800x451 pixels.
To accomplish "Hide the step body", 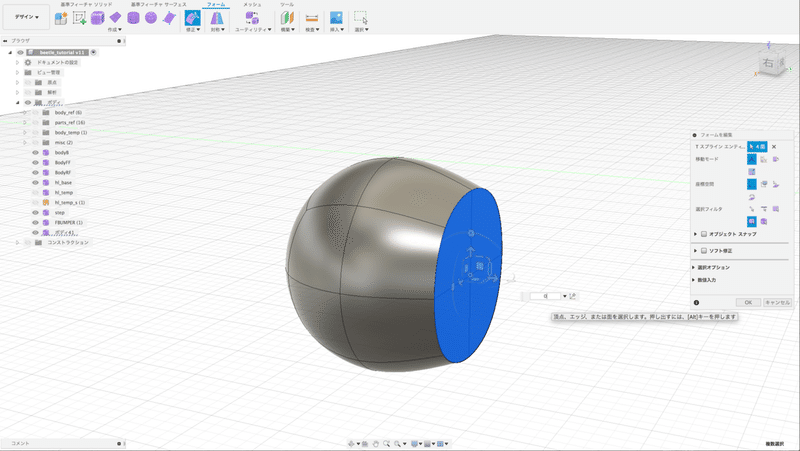I will tap(35, 212).
